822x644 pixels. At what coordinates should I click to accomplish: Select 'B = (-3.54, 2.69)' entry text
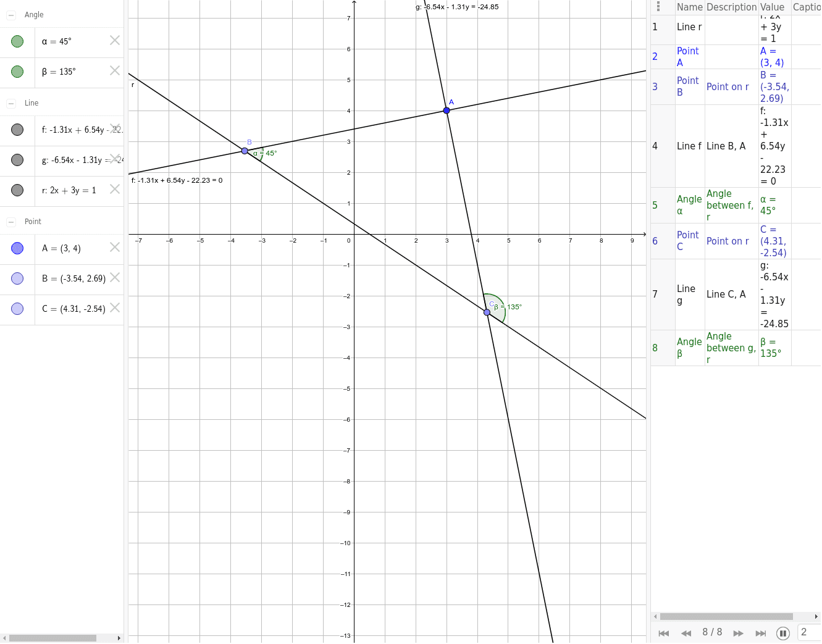[x=73, y=278]
